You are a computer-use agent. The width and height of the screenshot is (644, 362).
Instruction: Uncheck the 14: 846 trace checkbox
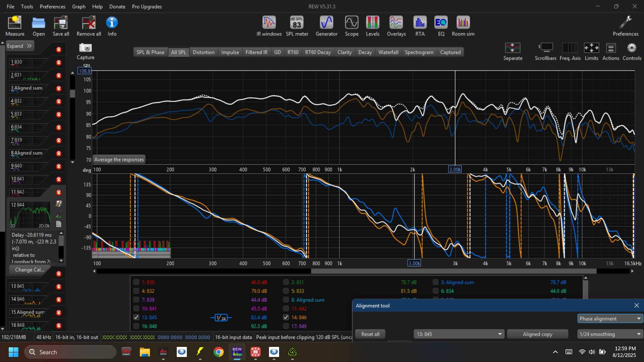(286, 317)
